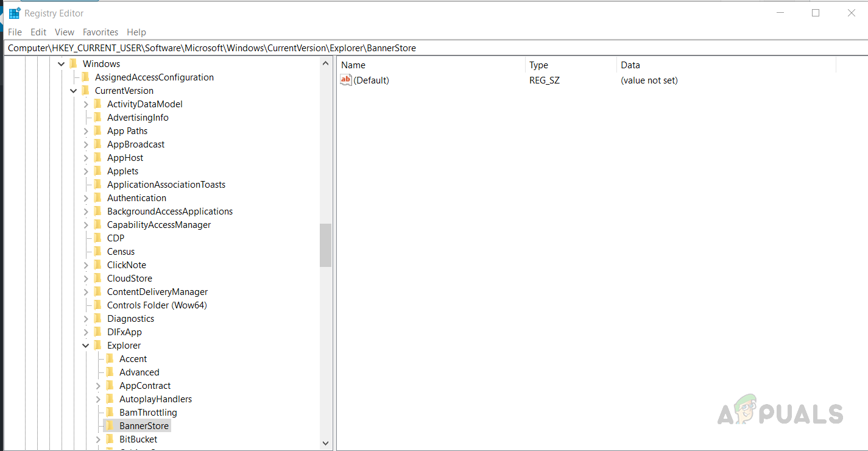Expand the ActivityDataModel key
The height and width of the screenshot is (451, 868).
[85, 104]
